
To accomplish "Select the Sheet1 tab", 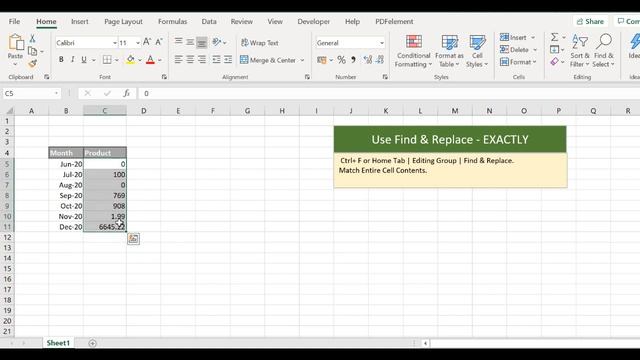I will pyautogui.click(x=58, y=343).
